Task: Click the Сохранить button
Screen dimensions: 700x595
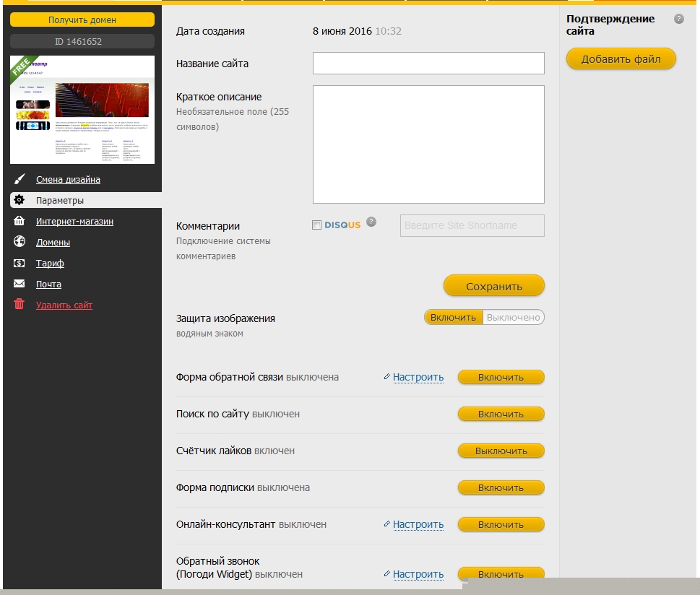Action: tap(493, 286)
